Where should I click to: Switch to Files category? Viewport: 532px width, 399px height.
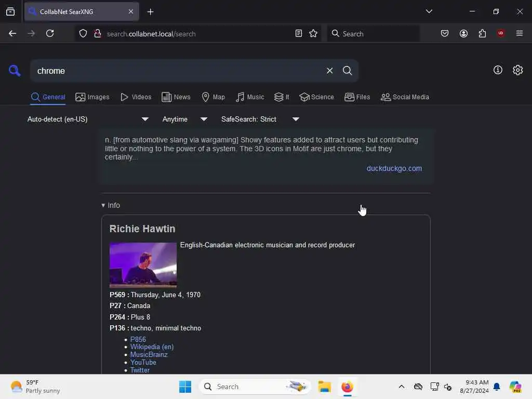[x=357, y=97]
